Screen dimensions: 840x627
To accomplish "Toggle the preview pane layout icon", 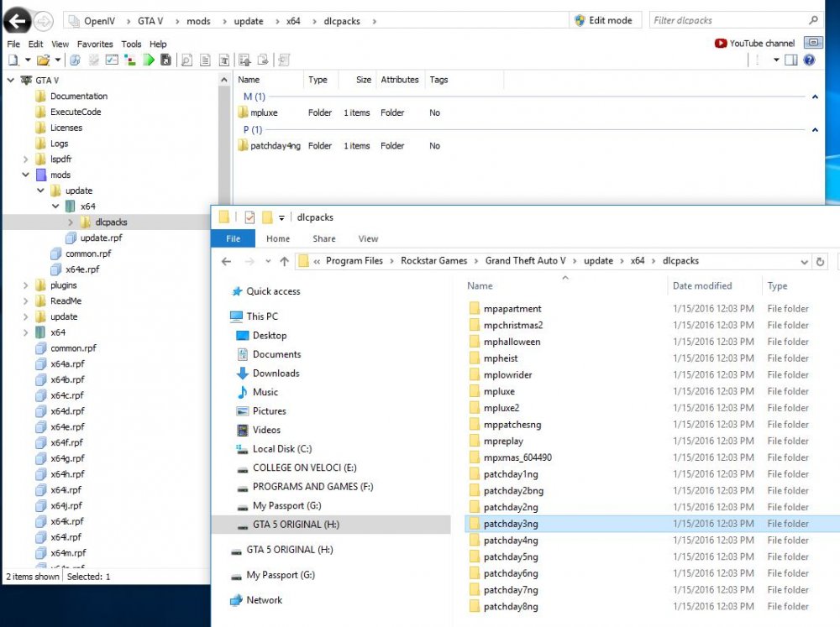I will pyautogui.click(x=792, y=60).
